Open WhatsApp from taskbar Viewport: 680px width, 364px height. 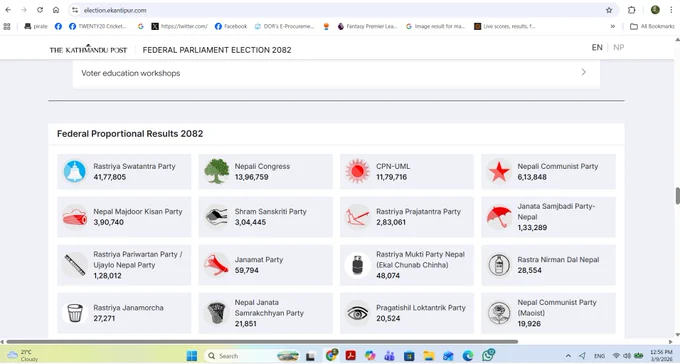[x=488, y=355]
